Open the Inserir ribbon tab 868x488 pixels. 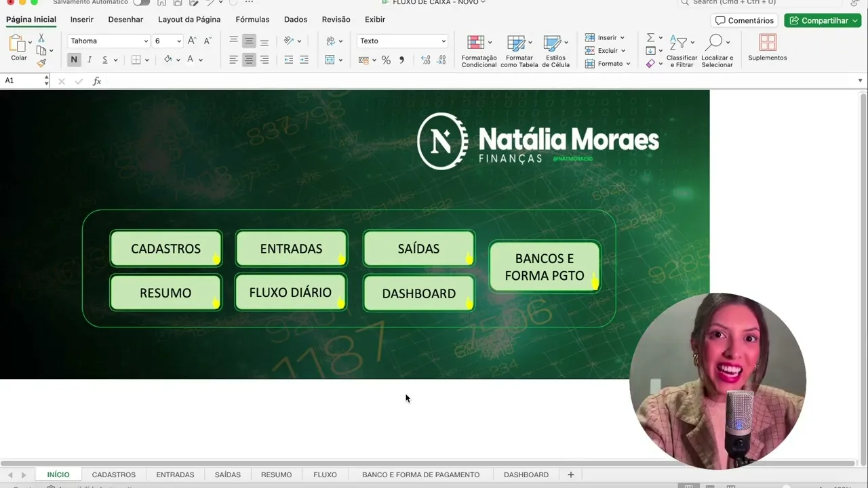[82, 20]
